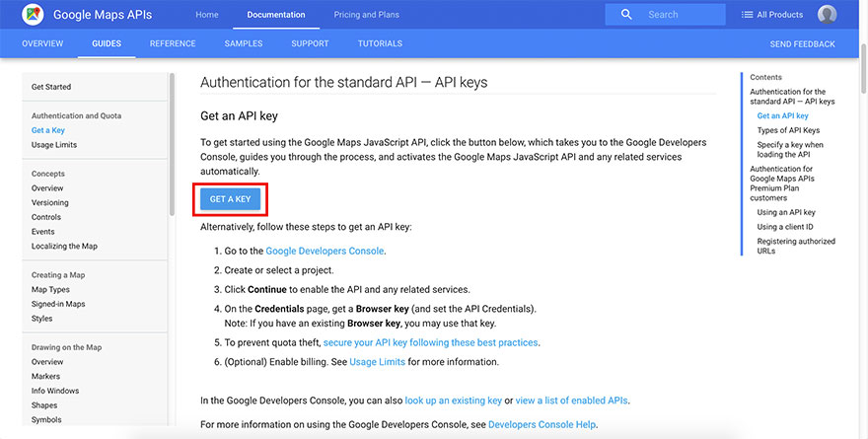The image size is (868, 439).
Task: Open Events in the sidebar
Action: click(x=42, y=232)
